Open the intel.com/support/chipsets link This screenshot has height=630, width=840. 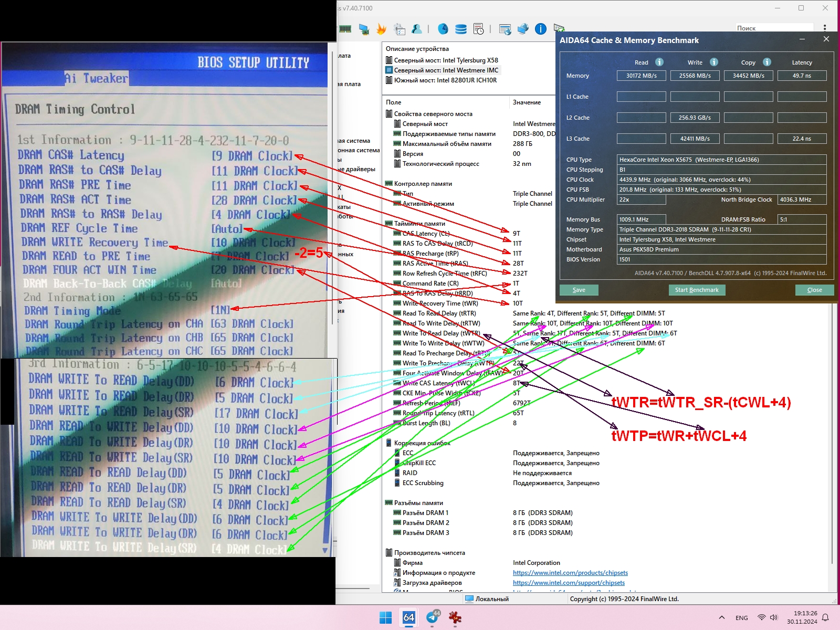[569, 583]
